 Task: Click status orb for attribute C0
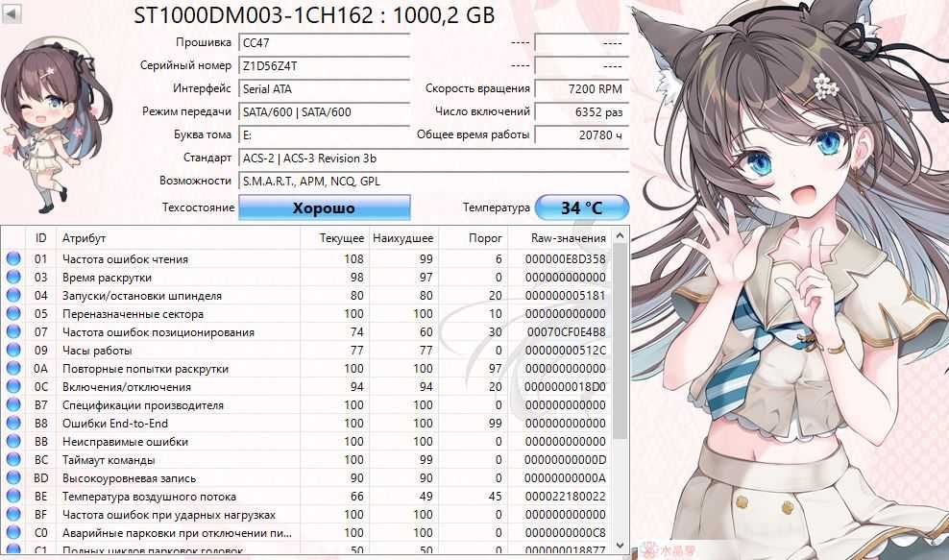pos(13,532)
